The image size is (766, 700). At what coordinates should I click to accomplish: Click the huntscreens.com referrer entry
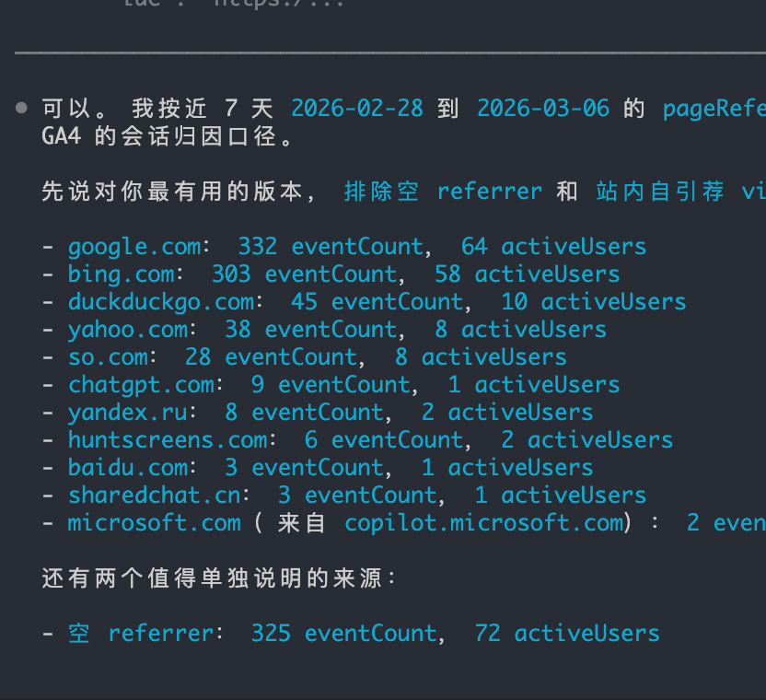coord(168,440)
